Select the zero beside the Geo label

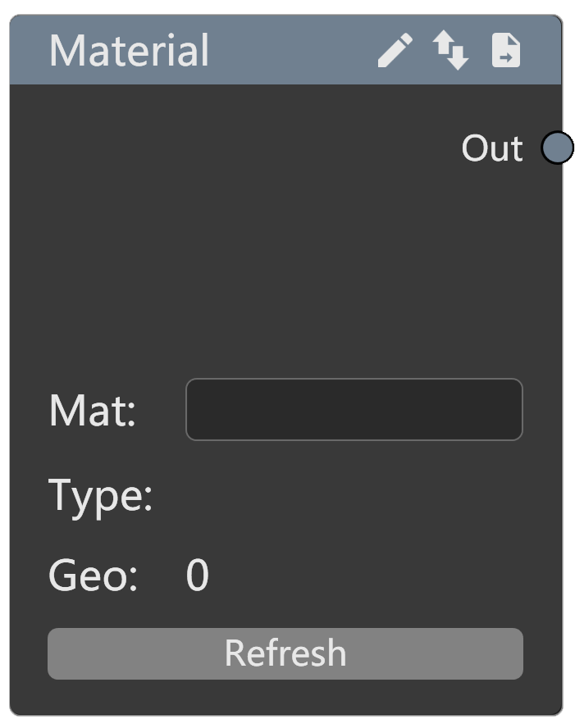(x=197, y=575)
